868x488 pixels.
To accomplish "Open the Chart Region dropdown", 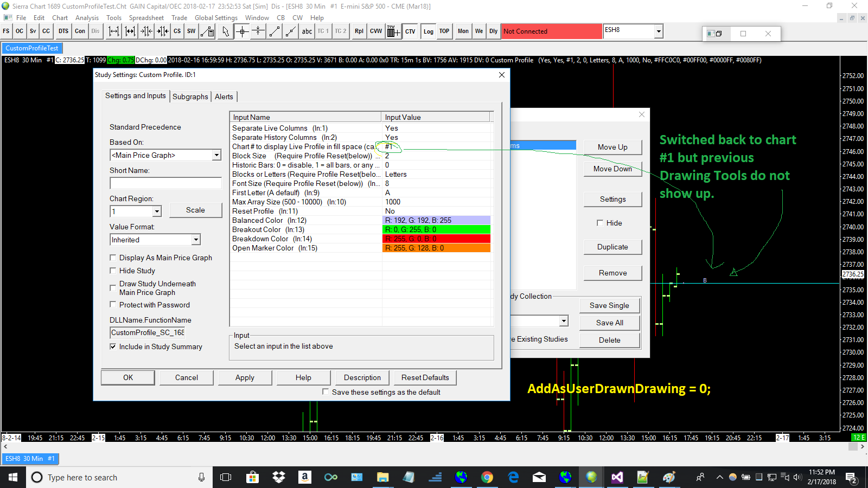I will coord(157,211).
